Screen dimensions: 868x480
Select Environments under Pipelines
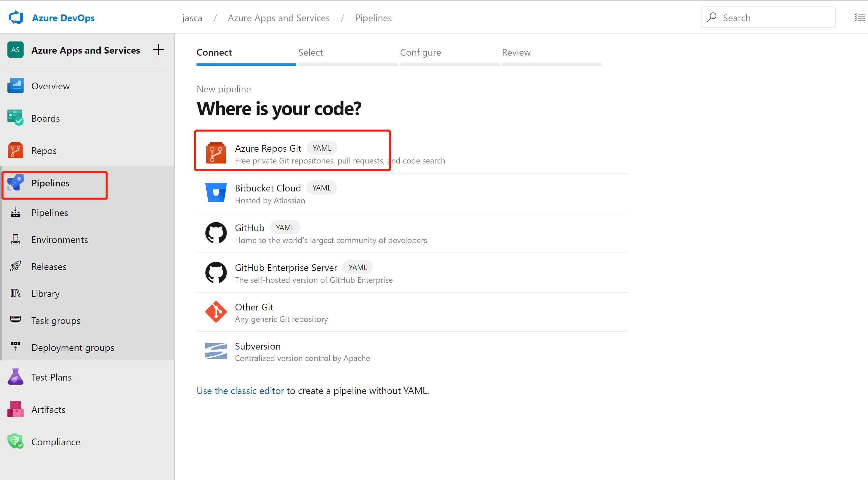point(60,240)
